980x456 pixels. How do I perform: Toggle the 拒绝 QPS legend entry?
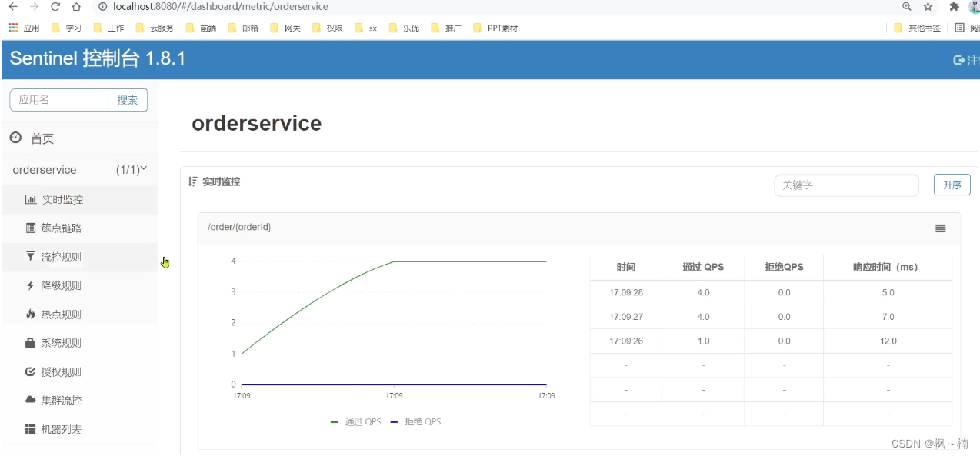415,421
